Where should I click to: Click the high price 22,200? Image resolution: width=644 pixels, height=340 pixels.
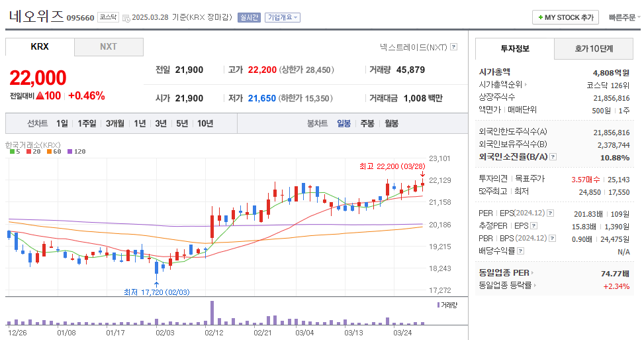[262, 70]
